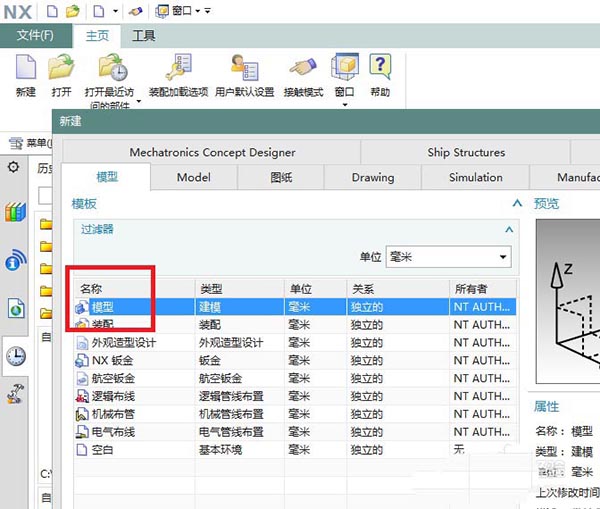Switch to the 主页 ribbon tab

tap(97, 36)
